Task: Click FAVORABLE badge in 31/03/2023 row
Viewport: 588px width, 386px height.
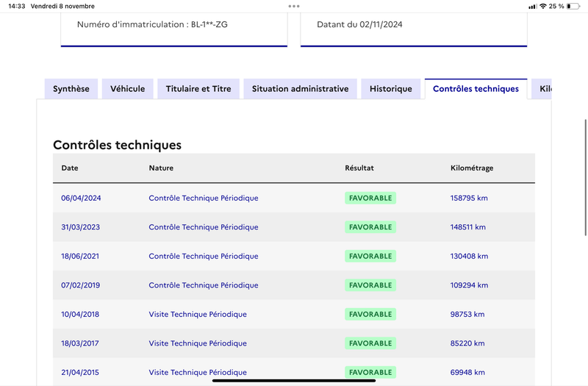Action: tap(370, 227)
